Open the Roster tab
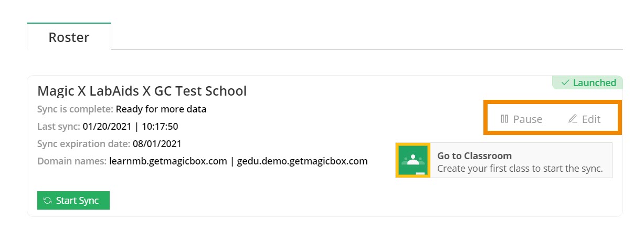This screenshot has height=228, width=644. (69, 37)
